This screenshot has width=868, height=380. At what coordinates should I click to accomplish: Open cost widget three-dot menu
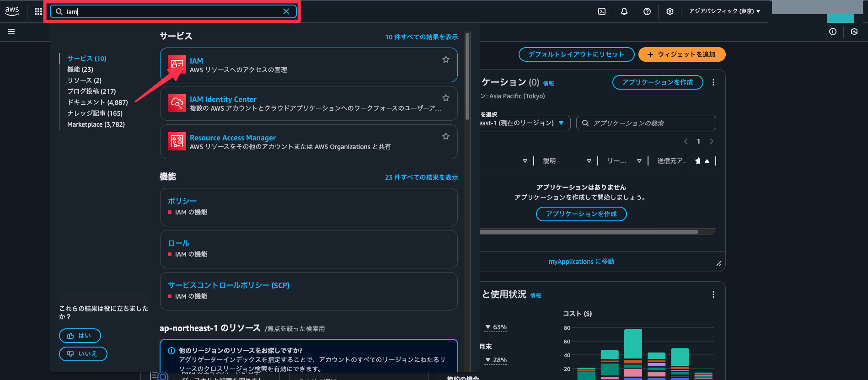[713, 294]
